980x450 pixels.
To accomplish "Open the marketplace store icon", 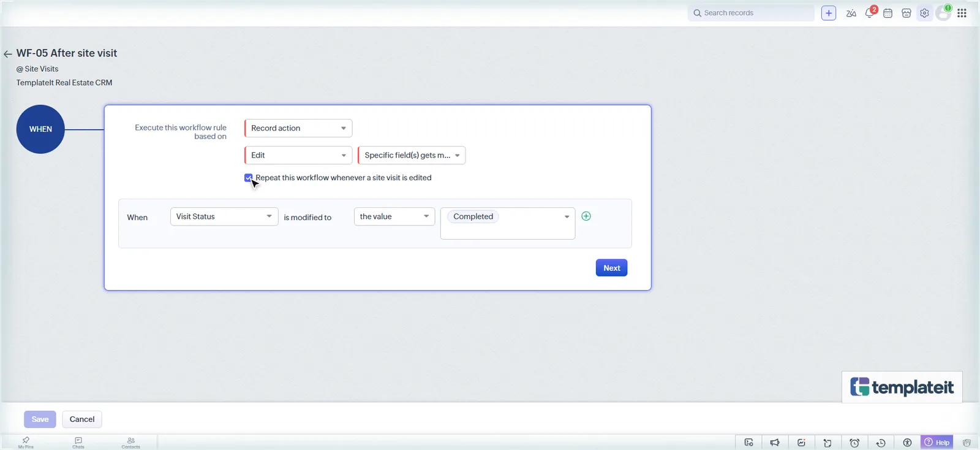I will tap(907, 13).
